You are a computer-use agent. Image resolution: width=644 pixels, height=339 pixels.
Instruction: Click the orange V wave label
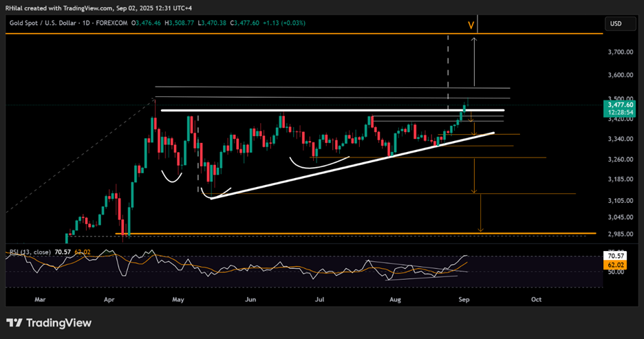click(471, 25)
